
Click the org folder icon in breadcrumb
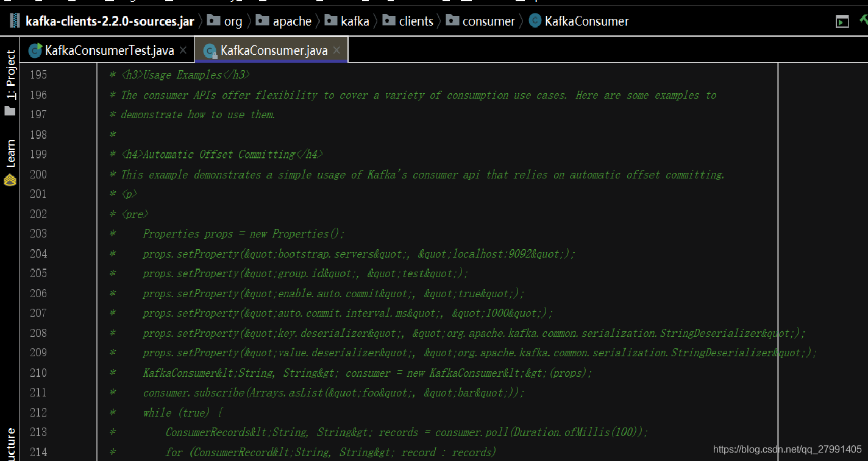(213, 21)
